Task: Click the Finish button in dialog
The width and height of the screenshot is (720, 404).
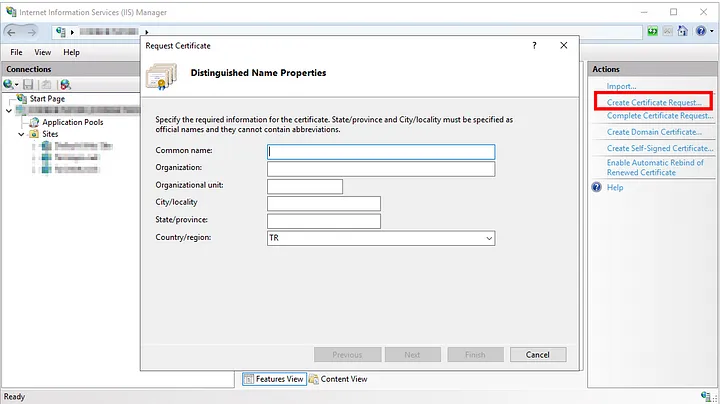Action: coord(475,354)
